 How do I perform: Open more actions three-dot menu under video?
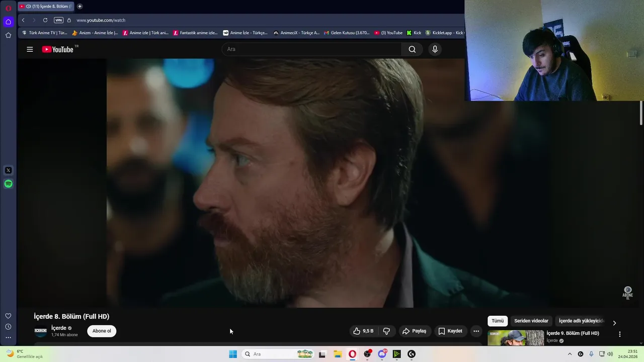pyautogui.click(x=476, y=331)
